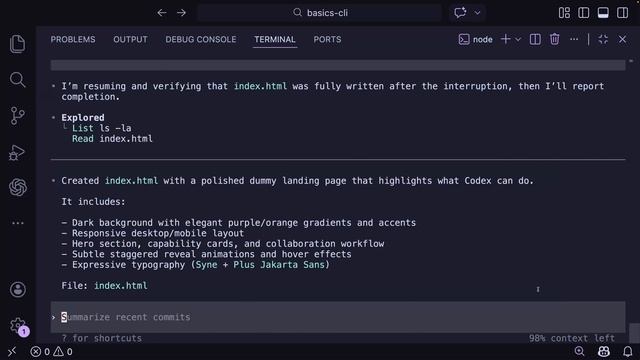Select the TERMINAL tab
Image resolution: width=640 pixels, height=360 pixels.
[x=275, y=40]
